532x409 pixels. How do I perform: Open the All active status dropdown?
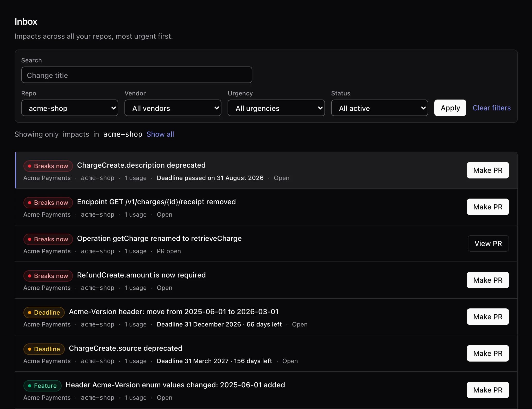coord(379,108)
